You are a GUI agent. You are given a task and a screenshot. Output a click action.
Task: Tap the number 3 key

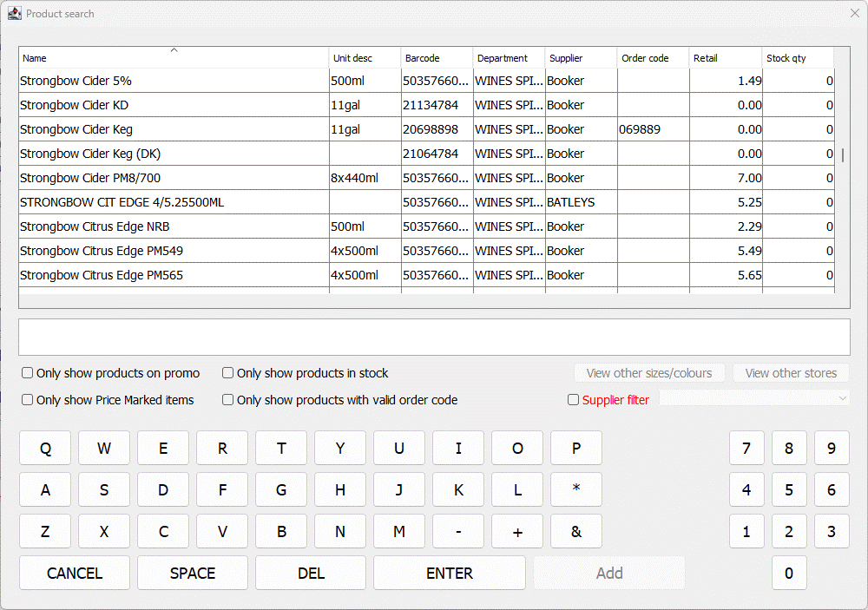(x=832, y=531)
